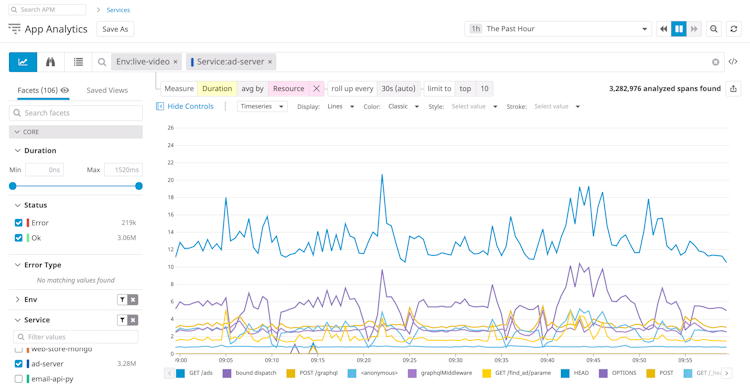Image resolution: width=750 pixels, height=389 pixels.
Task: Check the web-store-mongo service checkbox
Action: (19, 350)
